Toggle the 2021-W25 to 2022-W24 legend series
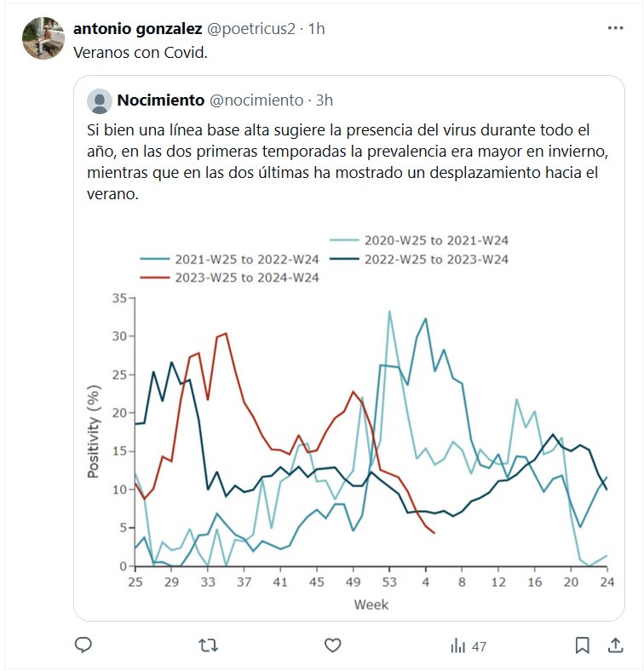Screen dimensions: 644x671 [246, 259]
